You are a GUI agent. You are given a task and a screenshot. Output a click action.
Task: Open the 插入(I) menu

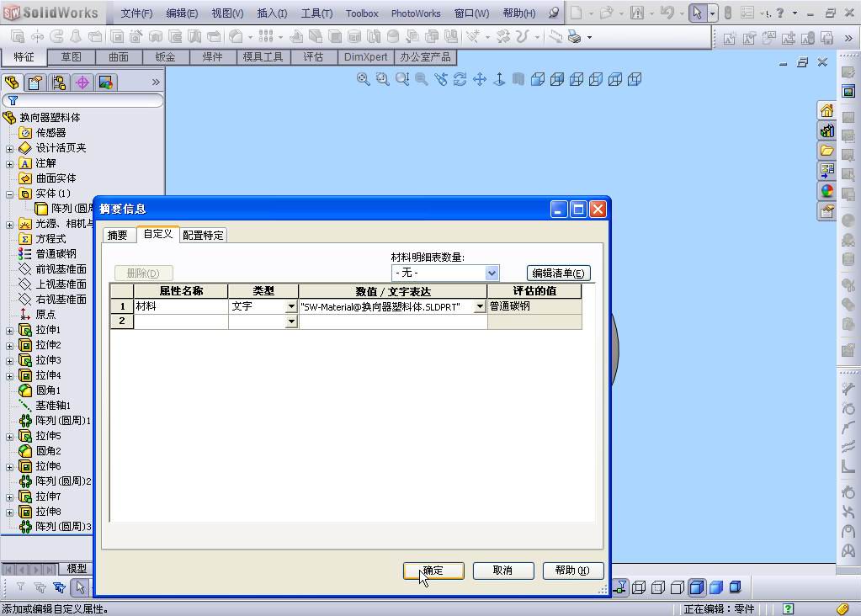coord(273,13)
